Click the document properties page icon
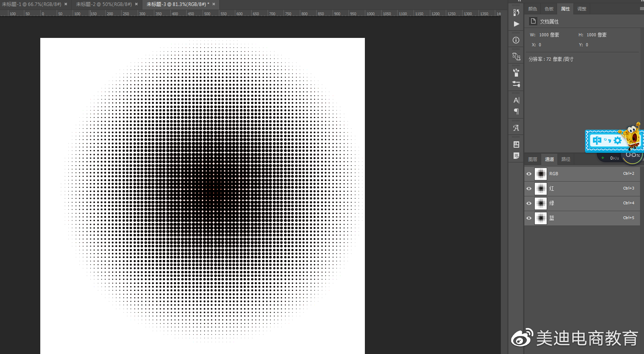Viewport: 644px width, 354px height. tap(533, 21)
